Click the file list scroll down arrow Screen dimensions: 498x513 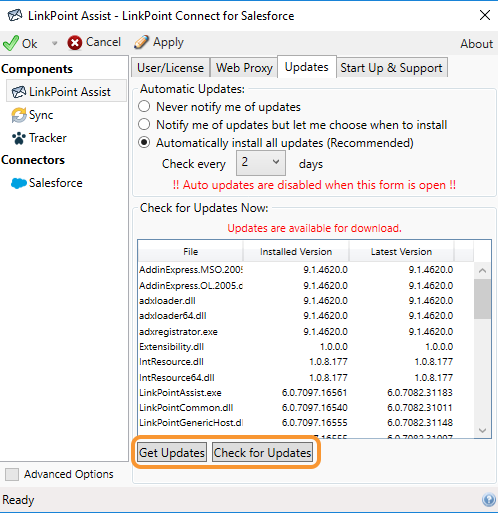482,430
